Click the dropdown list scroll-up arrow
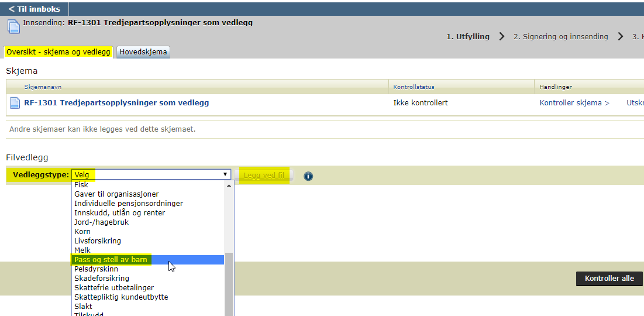This screenshot has width=644, height=316. click(x=229, y=186)
